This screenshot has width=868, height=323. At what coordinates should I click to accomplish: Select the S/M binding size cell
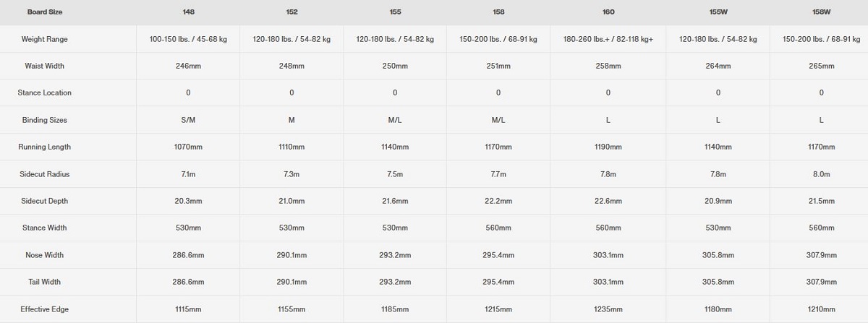187,120
